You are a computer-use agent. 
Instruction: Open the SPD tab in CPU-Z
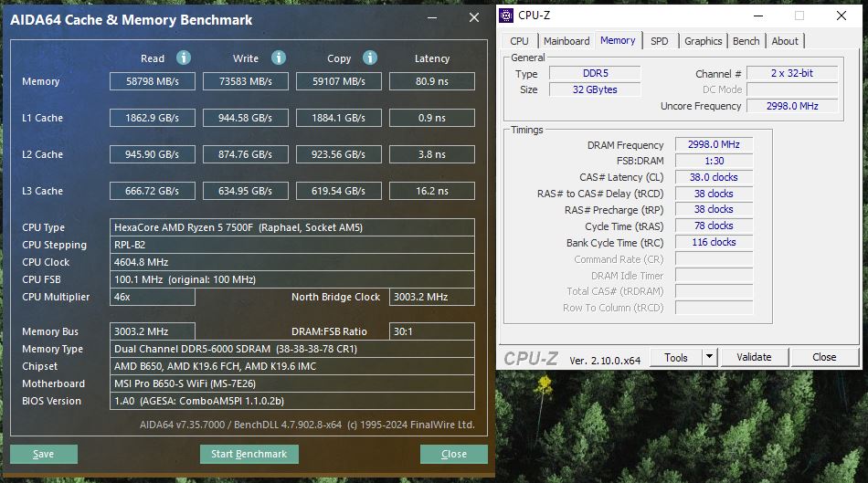click(x=660, y=41)
